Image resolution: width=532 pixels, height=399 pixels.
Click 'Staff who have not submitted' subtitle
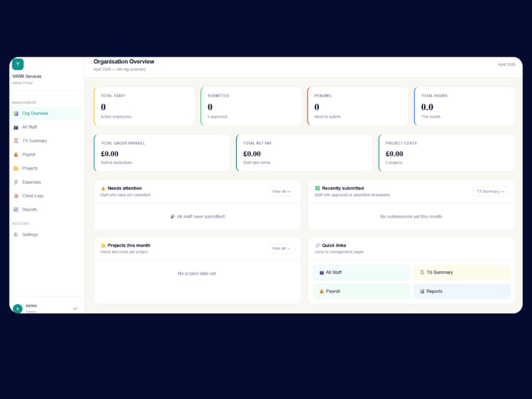[x=125, y=195]
